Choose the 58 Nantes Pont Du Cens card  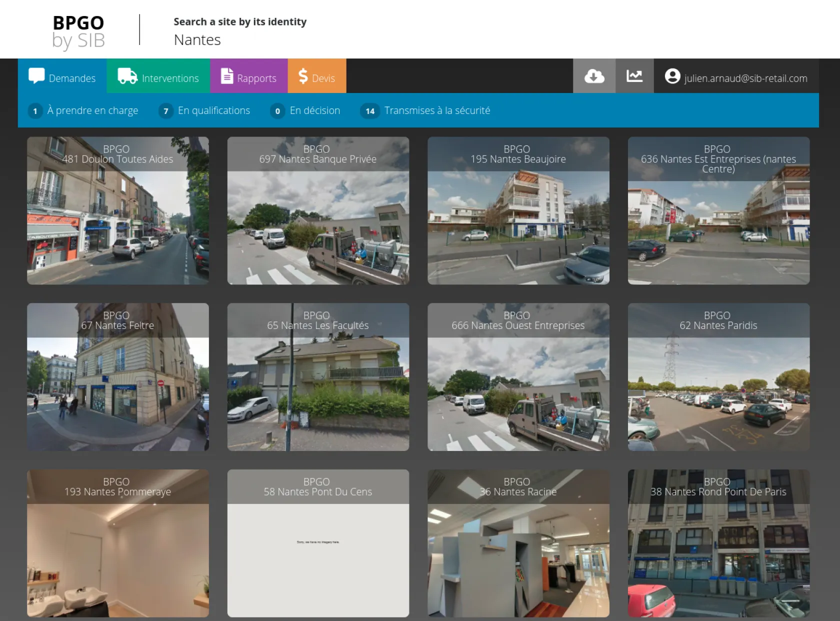pyautogui.click(x=318, y=543)
